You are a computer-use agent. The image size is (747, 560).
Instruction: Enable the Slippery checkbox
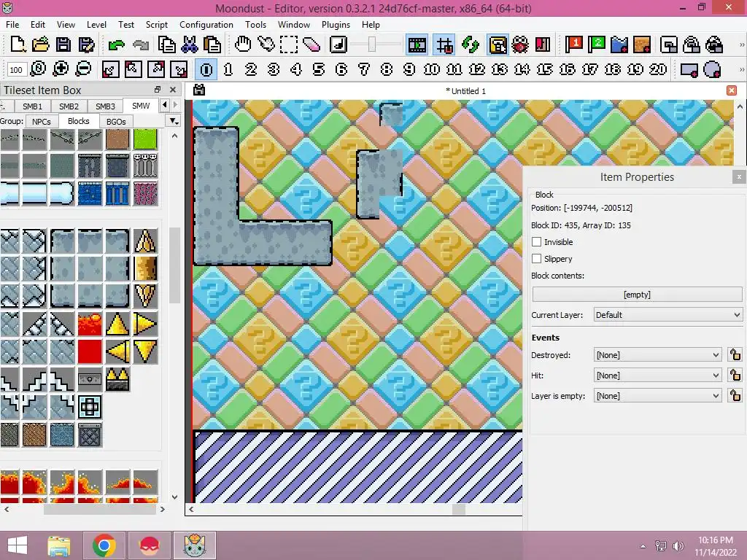[536, 259]
